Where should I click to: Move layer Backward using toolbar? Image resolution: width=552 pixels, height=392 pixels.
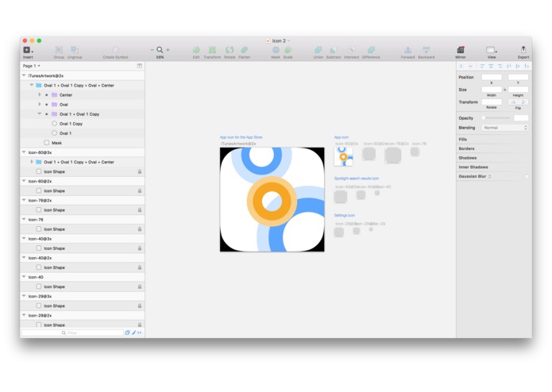coord(427,50)
